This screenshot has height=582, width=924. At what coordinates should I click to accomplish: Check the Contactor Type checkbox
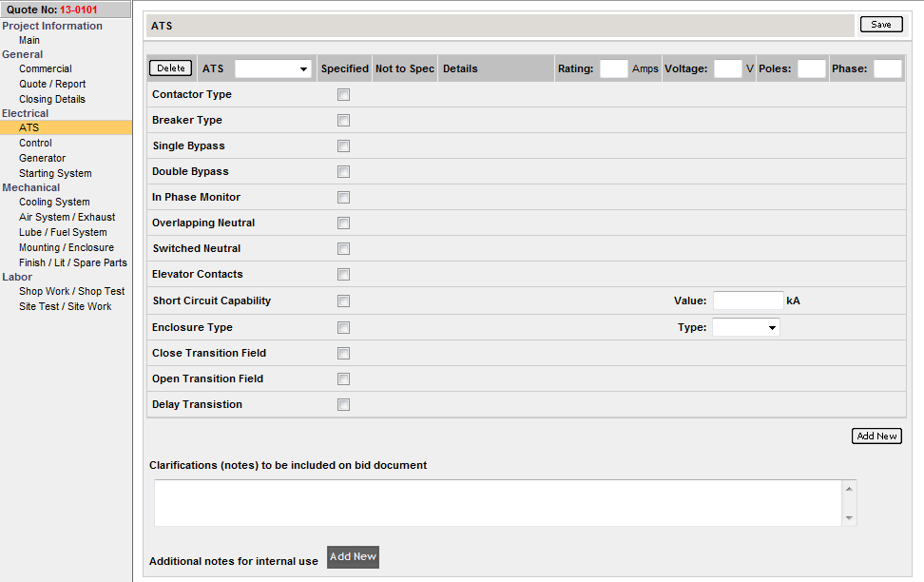[343, 95]
